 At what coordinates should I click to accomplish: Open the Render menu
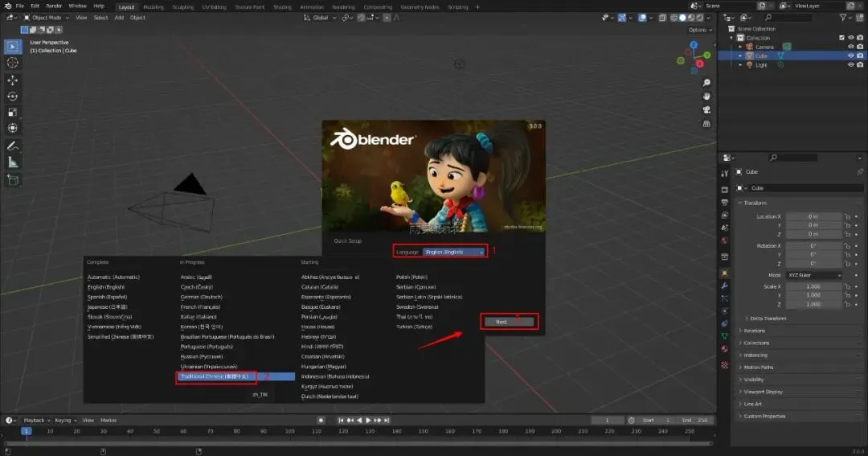[x=54, y=6]
